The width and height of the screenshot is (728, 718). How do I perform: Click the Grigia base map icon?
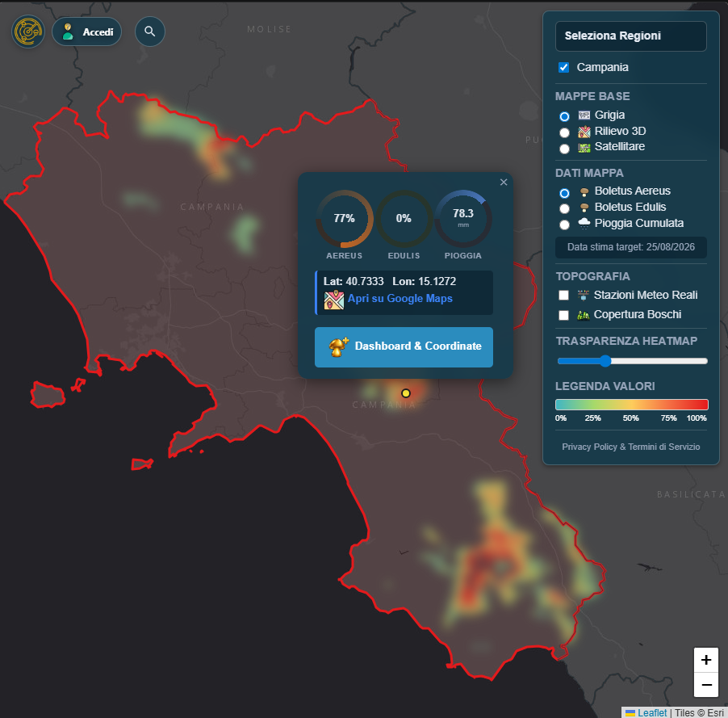tap(584, 115)
